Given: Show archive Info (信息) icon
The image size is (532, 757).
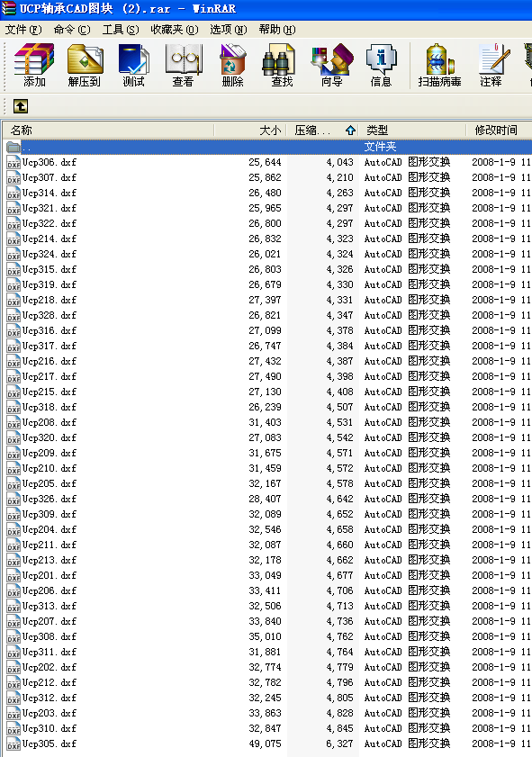Looking at the screenshot, I should (x=381, y=65).
